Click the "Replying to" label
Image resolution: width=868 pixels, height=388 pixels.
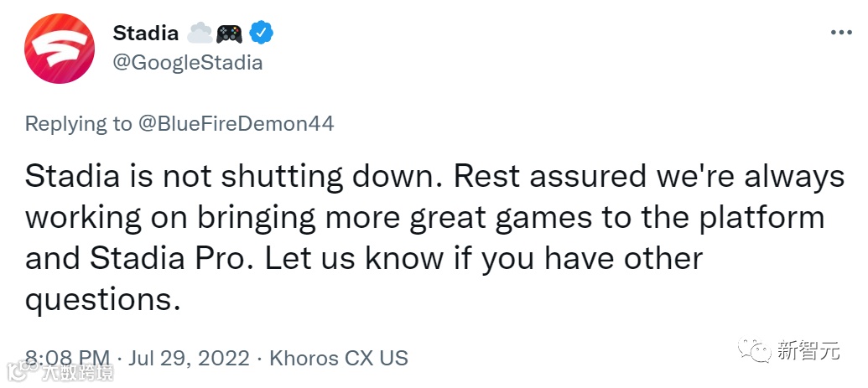(x=79, y=125)
